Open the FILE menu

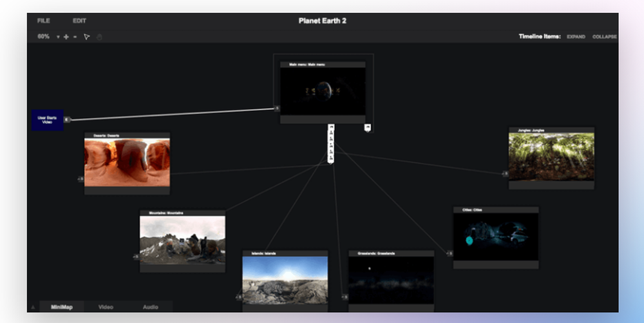click(x=44, y=21)
